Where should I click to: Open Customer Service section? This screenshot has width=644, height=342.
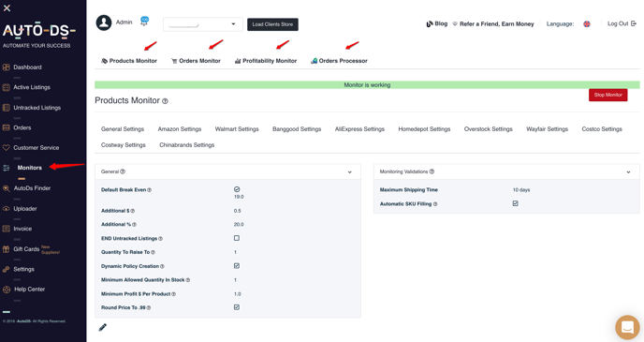coord(37,147)
